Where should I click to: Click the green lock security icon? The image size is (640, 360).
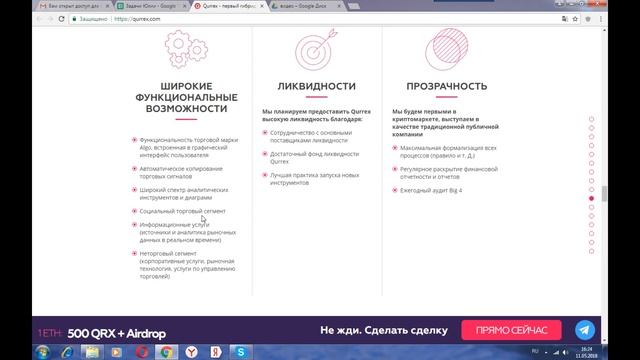pyautogui.click(x=74, y=19)
